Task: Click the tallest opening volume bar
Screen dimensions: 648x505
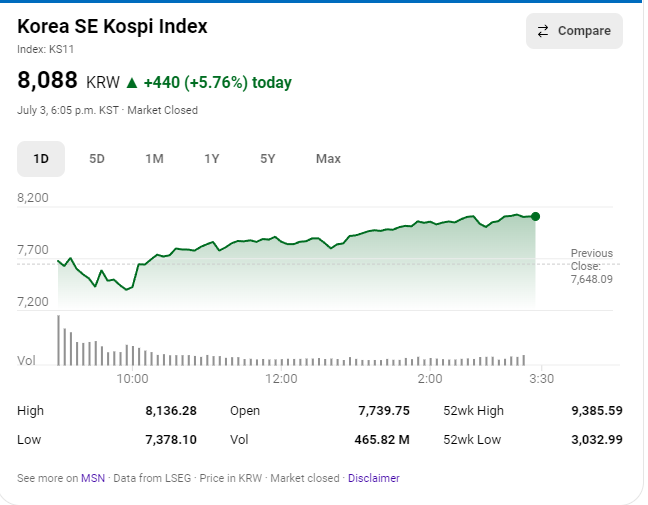Action: click(58, 341)
